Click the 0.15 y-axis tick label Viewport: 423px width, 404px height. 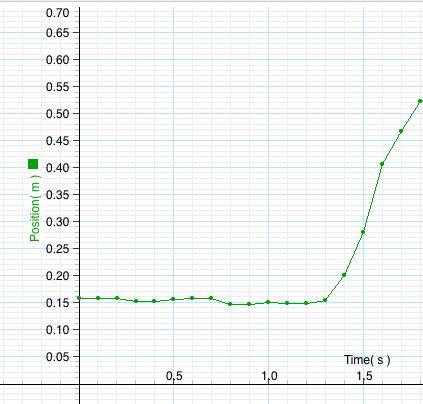click(57, 302)
